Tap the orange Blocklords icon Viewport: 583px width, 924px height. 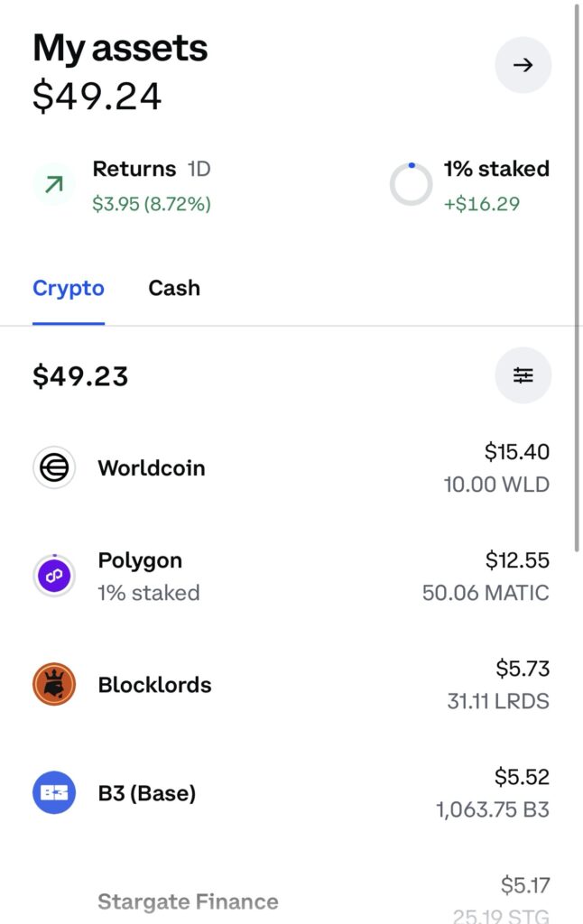pos(53,684)
